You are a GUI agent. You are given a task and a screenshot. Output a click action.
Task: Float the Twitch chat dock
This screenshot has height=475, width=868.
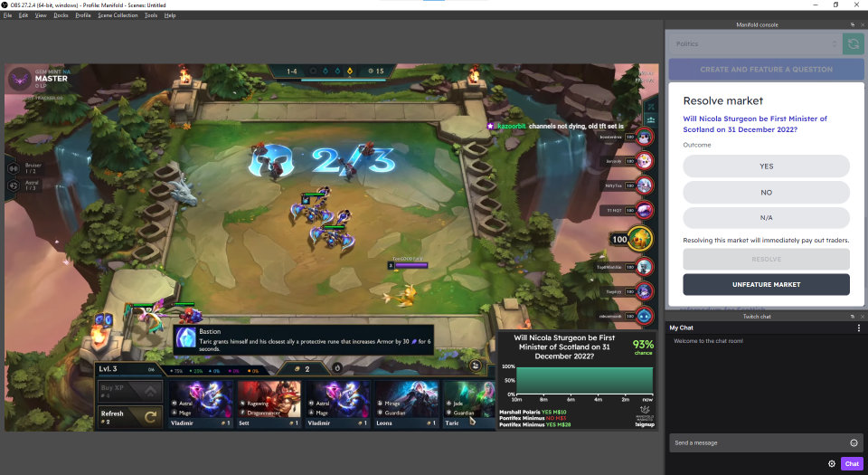pyautogui.click(x=853, y=316)
